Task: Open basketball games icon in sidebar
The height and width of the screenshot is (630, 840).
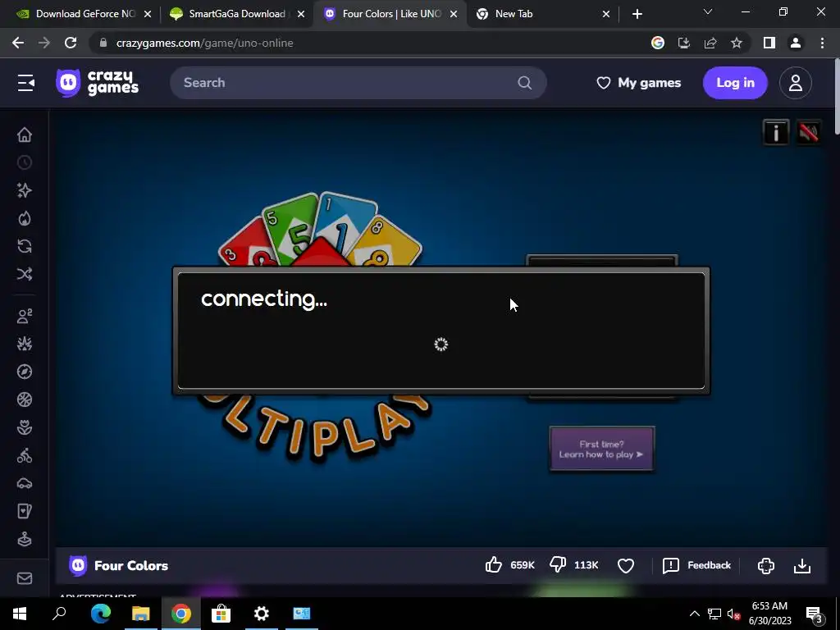Action: [x=25, y=399]
